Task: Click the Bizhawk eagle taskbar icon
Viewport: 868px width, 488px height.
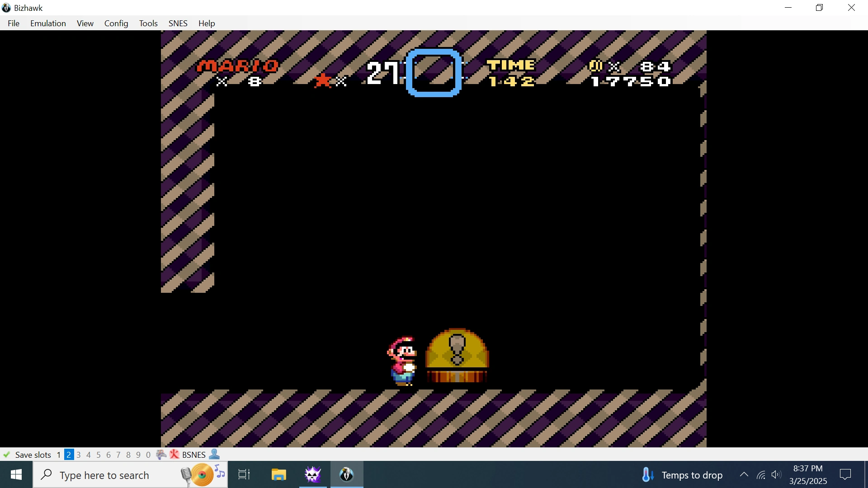Action: point(347,474)
